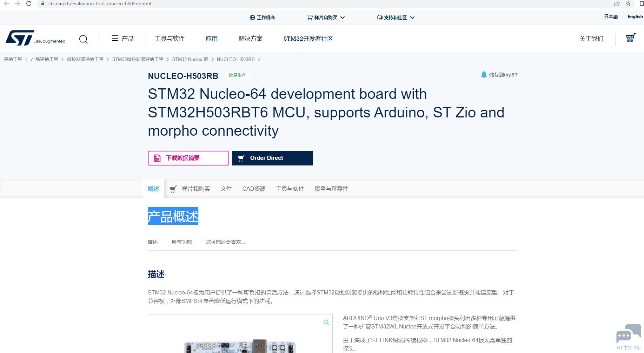
Task: Click the site padlock security icon
Action: click(43, 4)
